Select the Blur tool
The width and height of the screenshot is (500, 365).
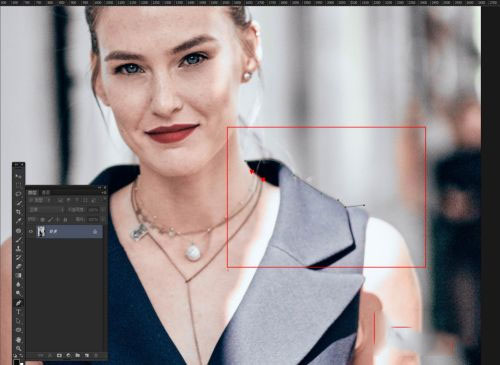(18, 284)
